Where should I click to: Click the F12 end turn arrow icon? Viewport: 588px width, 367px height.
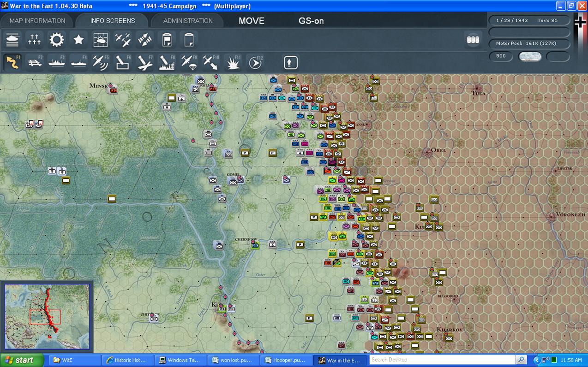[x=255, y=62]
